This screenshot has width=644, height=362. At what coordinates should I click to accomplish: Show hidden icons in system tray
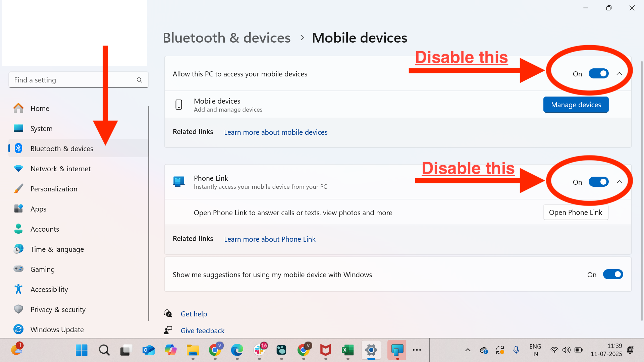point(468,350)
